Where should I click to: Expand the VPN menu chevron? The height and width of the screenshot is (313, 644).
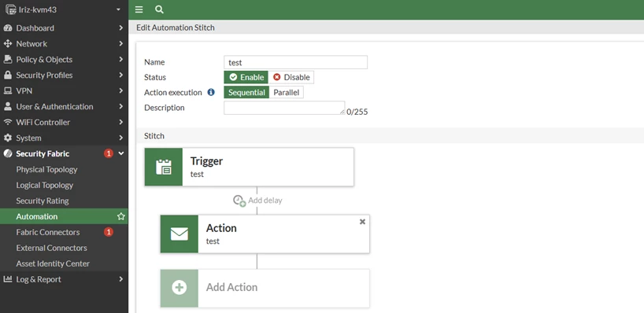[x=120, y=90]
